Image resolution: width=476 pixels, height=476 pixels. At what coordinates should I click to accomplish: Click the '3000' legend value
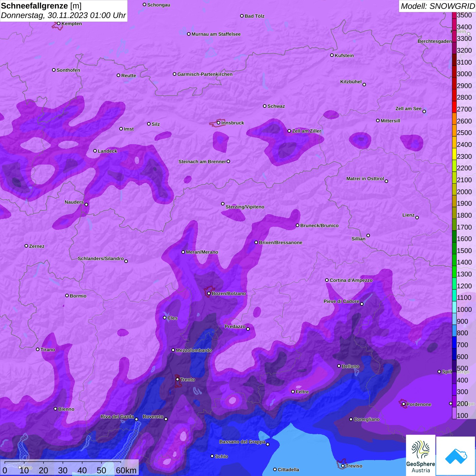464,74
